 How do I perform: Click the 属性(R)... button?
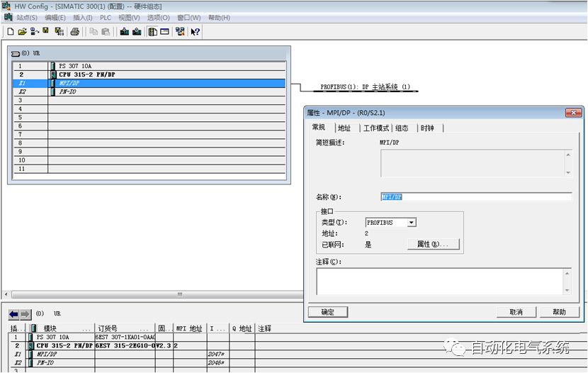433,244
